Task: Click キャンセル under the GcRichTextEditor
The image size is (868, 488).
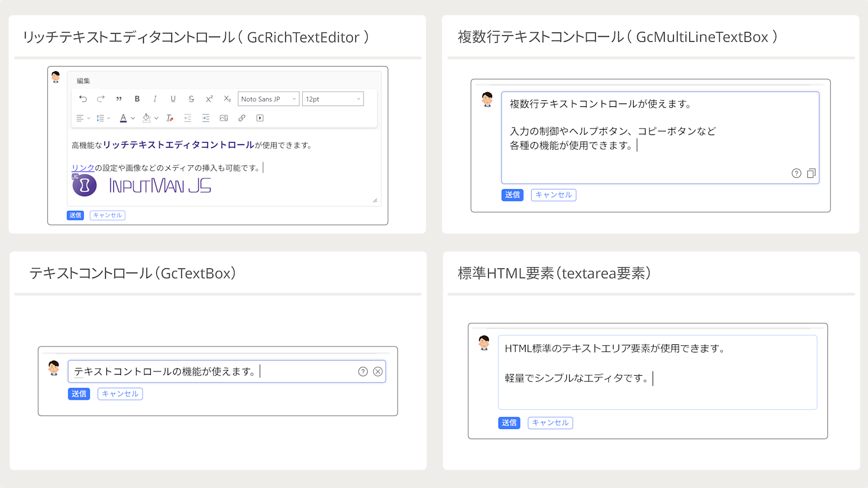Action: 107,215
